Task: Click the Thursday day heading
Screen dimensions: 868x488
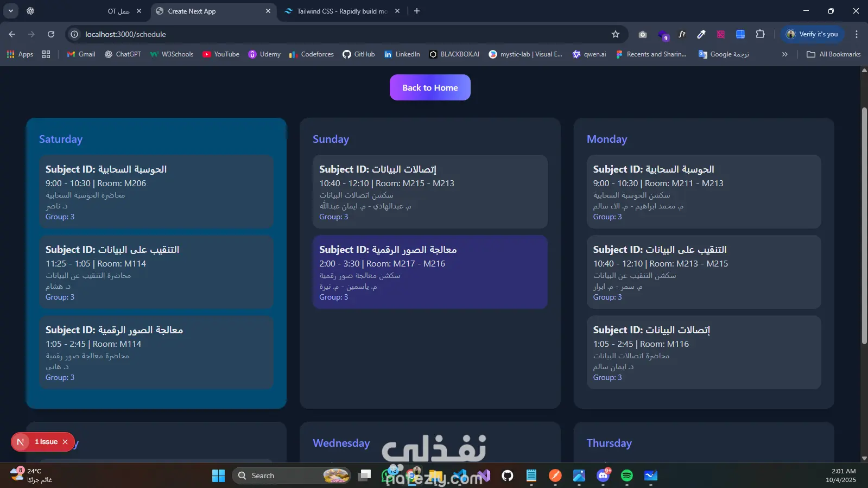Action: coord(609,443)
